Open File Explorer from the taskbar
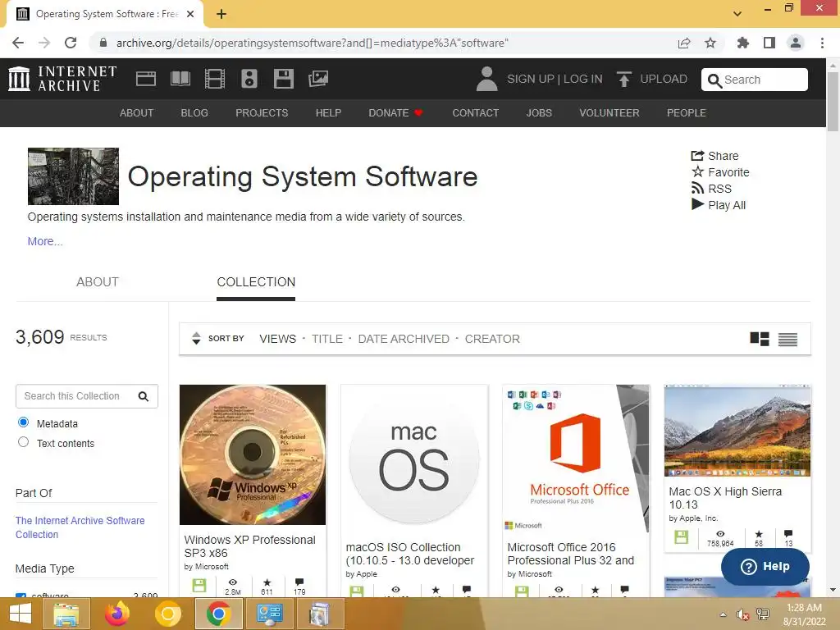 click(x=66, y=614)
